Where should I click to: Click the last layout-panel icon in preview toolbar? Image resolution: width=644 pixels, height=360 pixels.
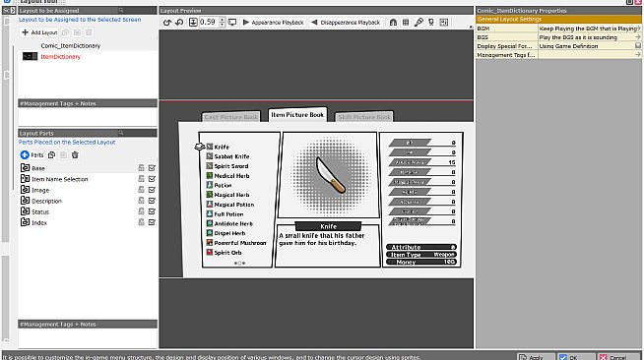coord(443,23)
